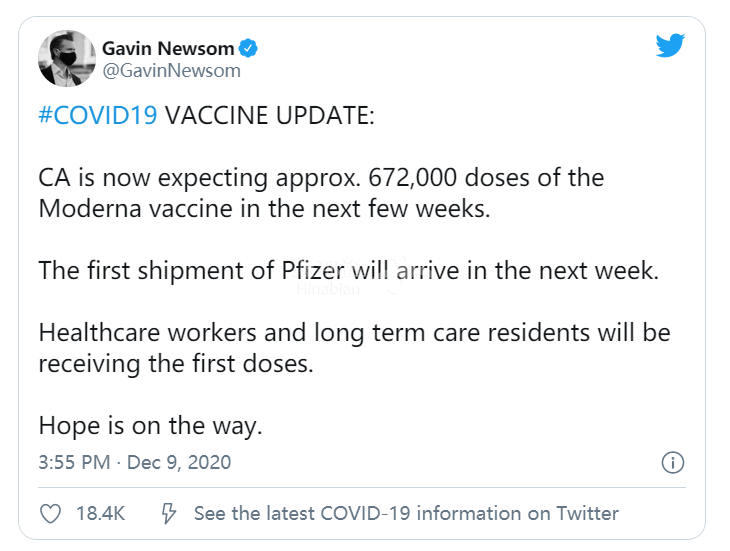Click the blue verified badge
The height and width of the screenshot is (551, 730).
click(x=248, y=48)
